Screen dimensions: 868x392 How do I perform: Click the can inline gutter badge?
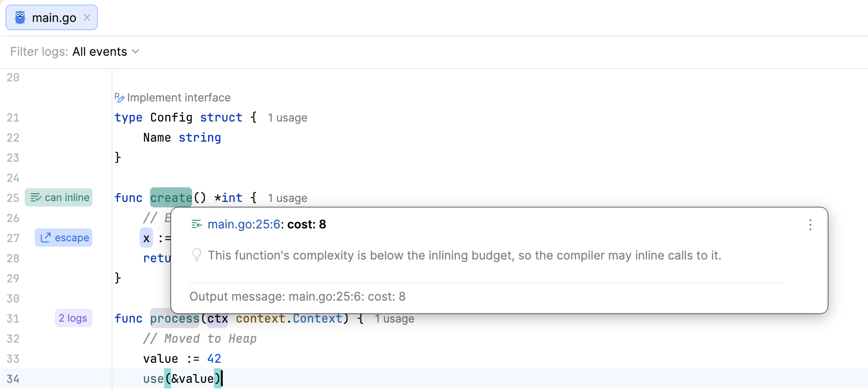pyautogui.click(x=59, y=197)
